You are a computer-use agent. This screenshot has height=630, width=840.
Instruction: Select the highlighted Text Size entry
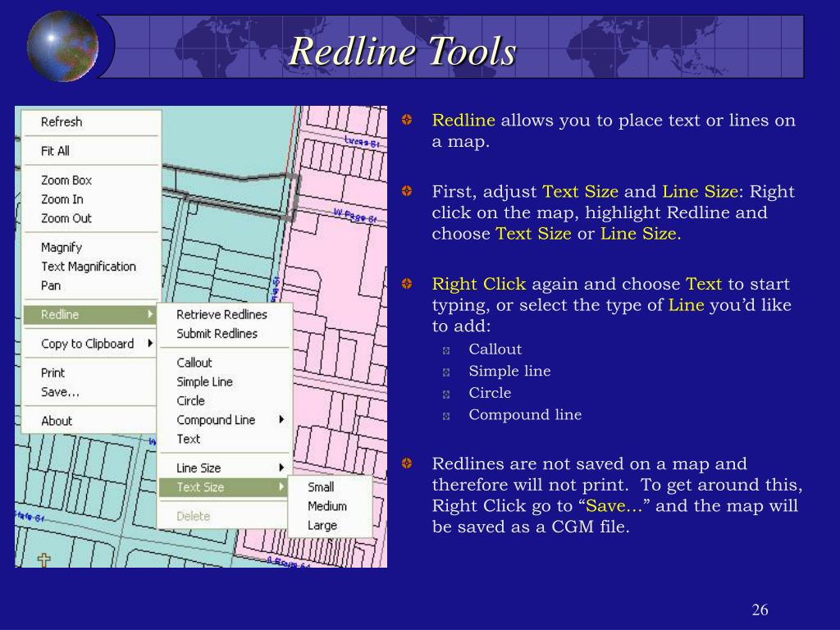coord(224,487)
